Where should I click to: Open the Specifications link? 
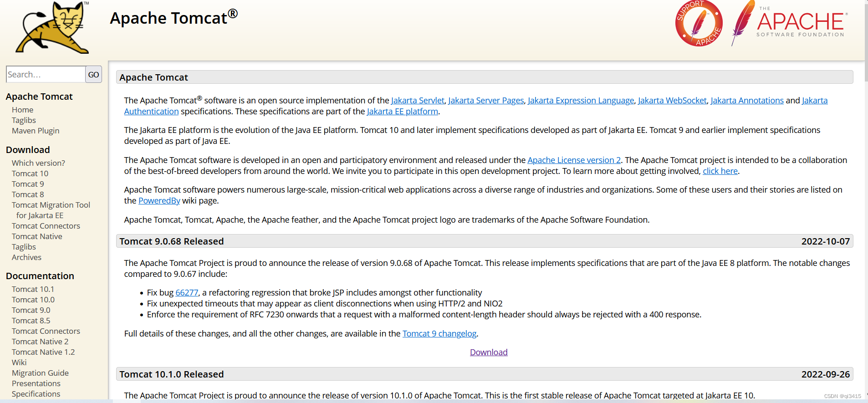[36, 394]
